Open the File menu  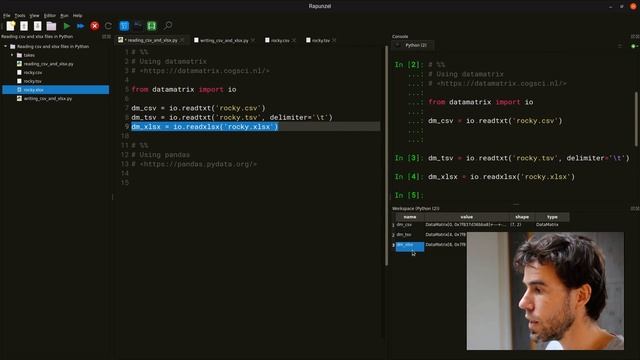pos(7,16)
